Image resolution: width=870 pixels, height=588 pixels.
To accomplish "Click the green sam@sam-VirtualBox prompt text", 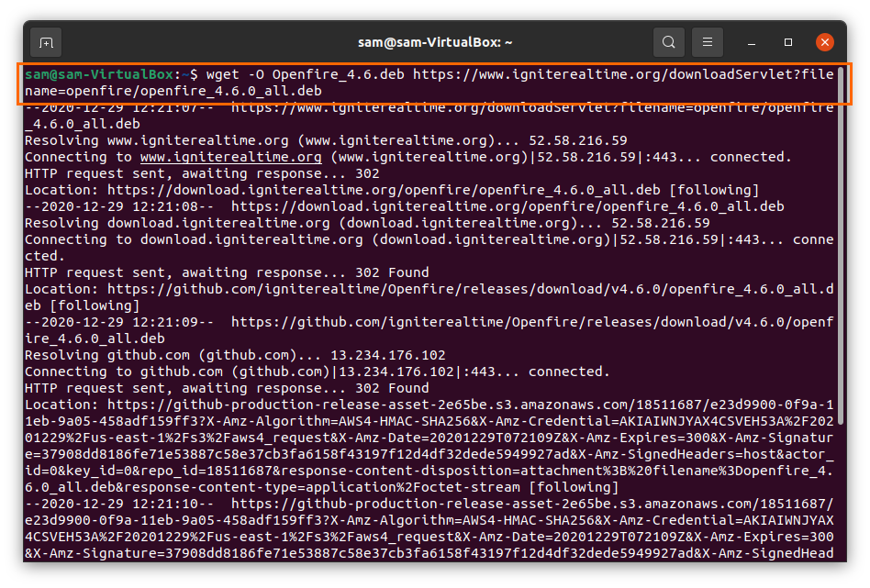I will click(x=99, y=74).
